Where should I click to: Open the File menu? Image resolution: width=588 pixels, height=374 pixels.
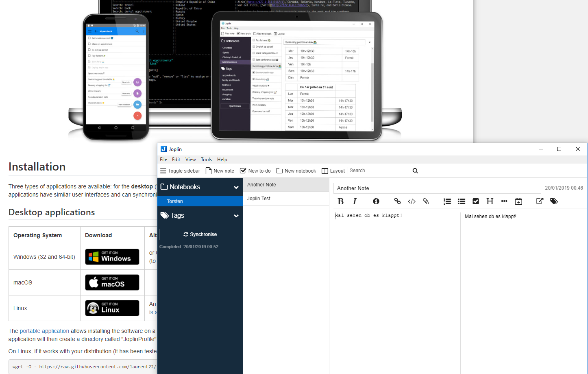click(x=163, y=160)
